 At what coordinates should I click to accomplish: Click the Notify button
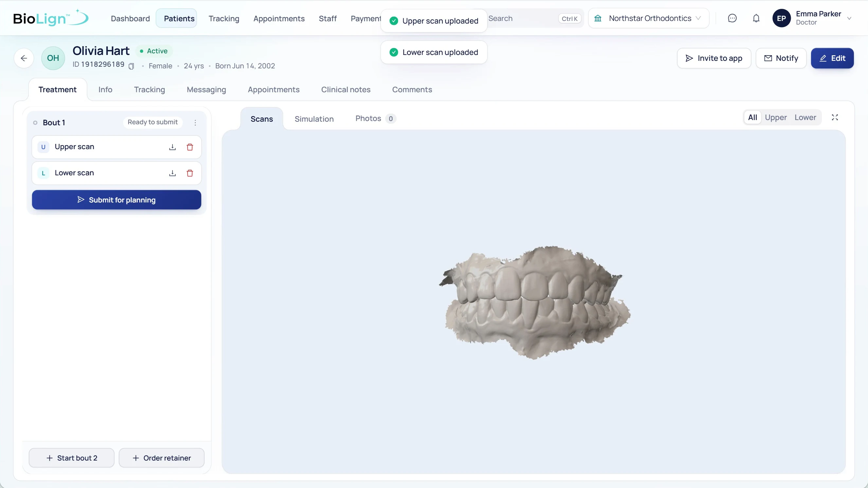pos(781,58)
